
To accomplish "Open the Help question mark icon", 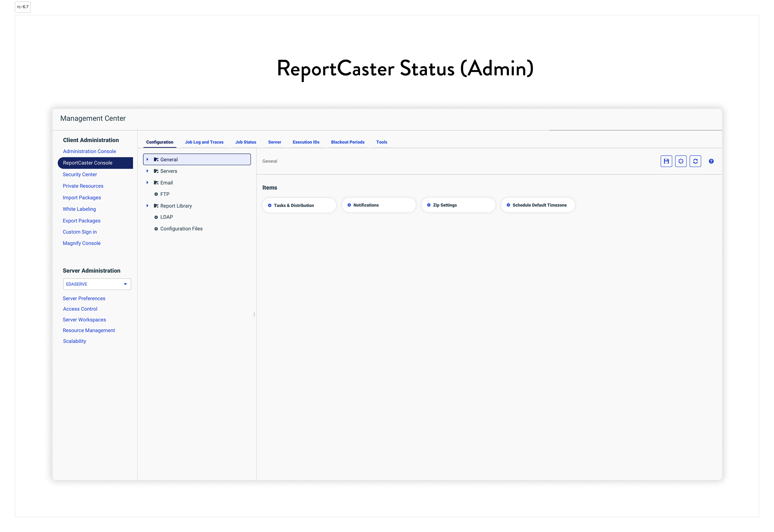I will (x=711, y=161).
